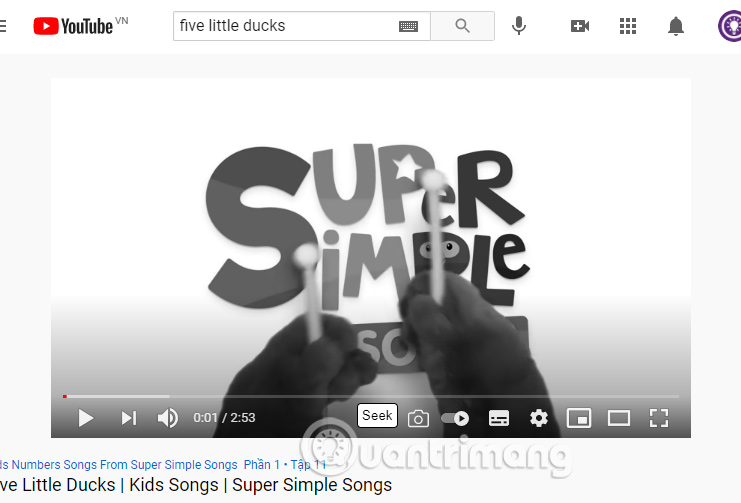Skip to the next video
741x503 pixels.
click(129, 418)
